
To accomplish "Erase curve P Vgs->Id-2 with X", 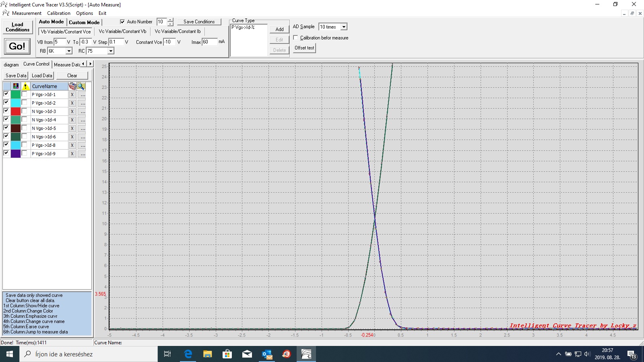I will coord(72,103).
